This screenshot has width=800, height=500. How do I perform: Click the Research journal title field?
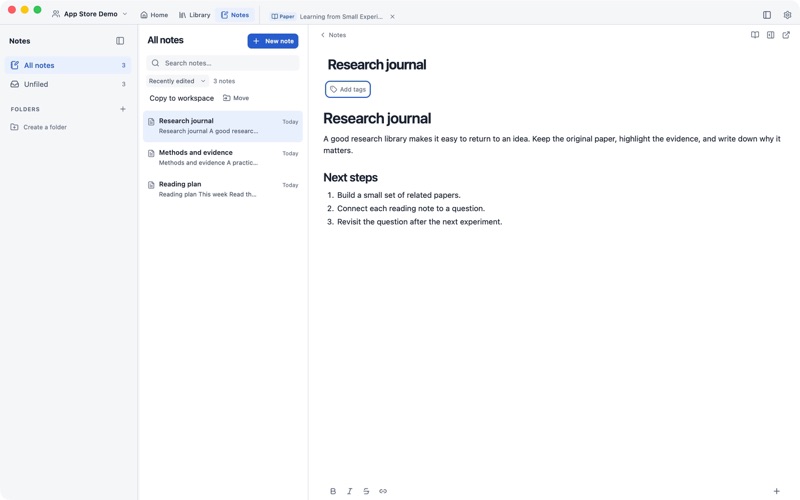pyautogui.click(x=377, y=65)
